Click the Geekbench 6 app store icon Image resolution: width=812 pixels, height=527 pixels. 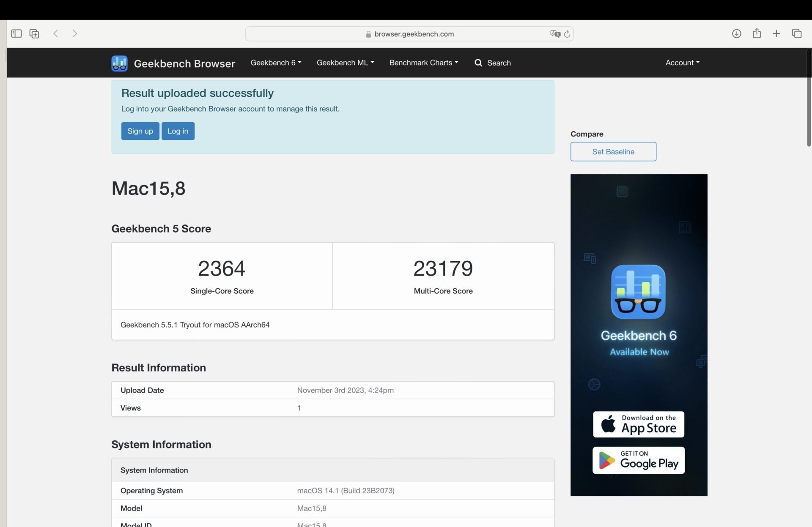click(x=638, y=423)
